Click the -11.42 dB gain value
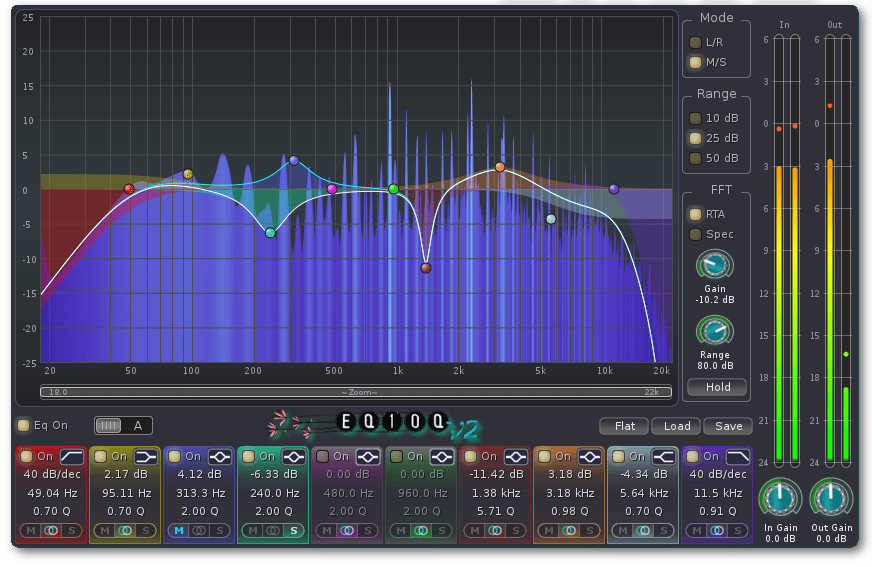This screenshot has width=872, height=567. click(496, 474)
